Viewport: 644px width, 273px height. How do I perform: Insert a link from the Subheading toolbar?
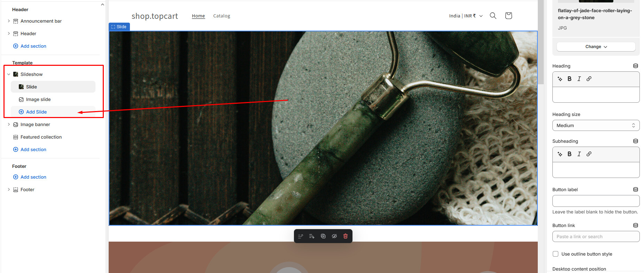(589, 154)
